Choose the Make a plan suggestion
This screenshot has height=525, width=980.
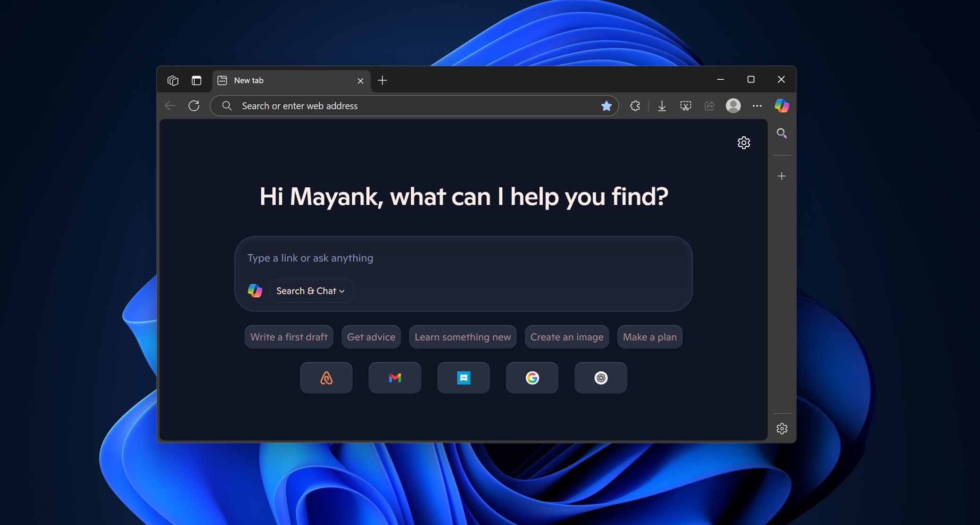(x=649, y=337)
